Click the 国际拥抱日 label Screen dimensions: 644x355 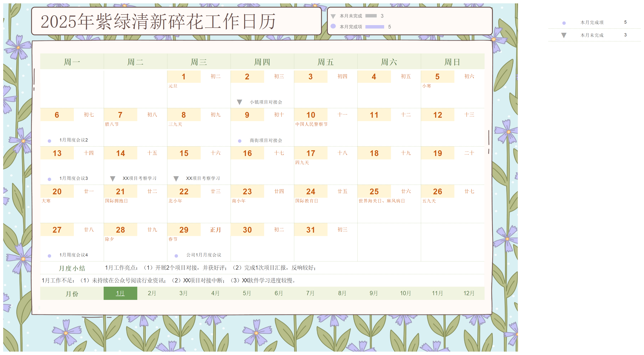(x=116, y=201)
